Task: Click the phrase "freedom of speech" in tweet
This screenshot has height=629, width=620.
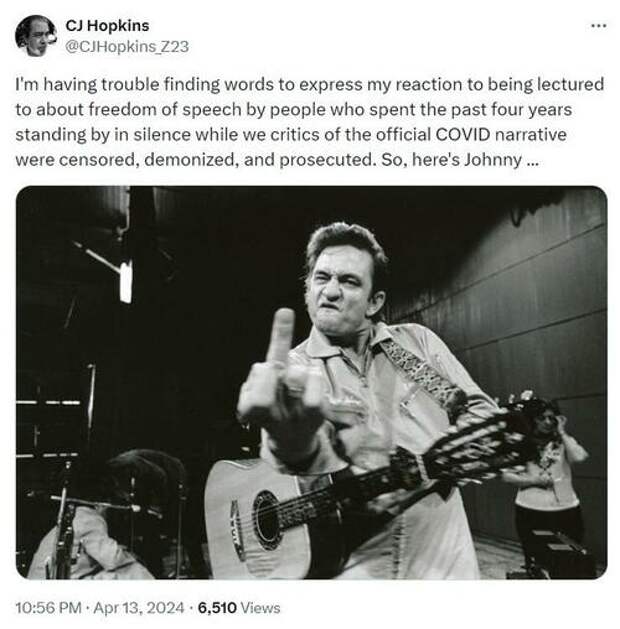Action: pos(164,110)
